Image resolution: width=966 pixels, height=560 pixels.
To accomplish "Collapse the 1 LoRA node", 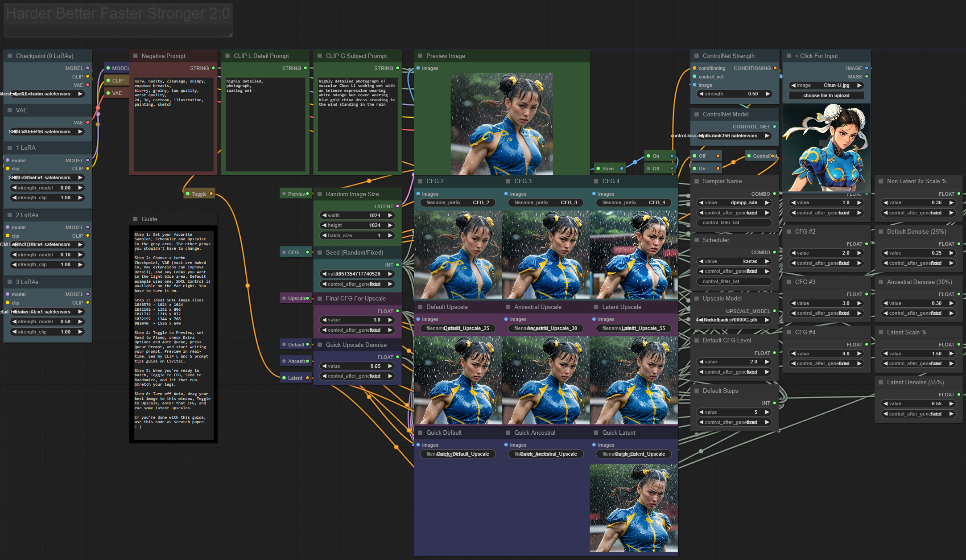I will (10, 148).
